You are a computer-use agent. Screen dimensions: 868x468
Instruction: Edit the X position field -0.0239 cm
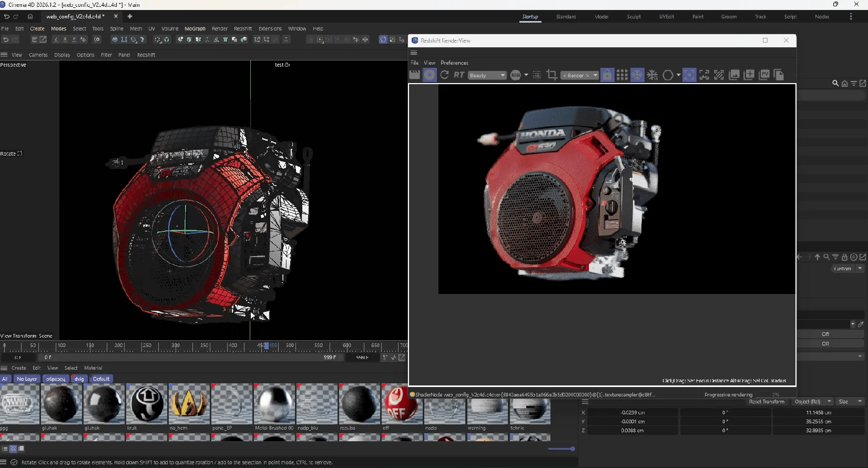(x=632, y=413)
